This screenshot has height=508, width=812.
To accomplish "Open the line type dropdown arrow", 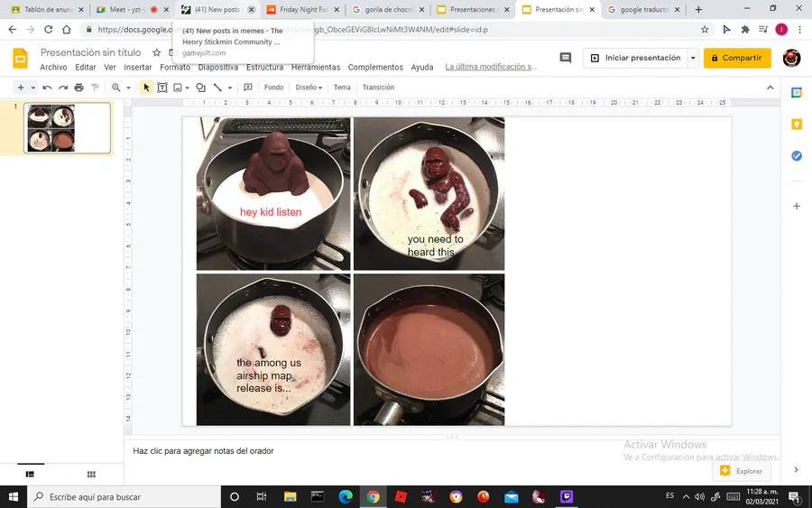I will [230, 88].
